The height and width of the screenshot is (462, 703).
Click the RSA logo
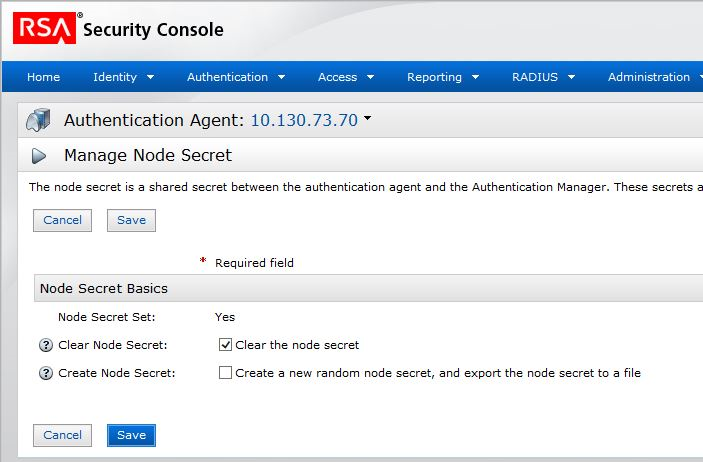tap(44, 29)
